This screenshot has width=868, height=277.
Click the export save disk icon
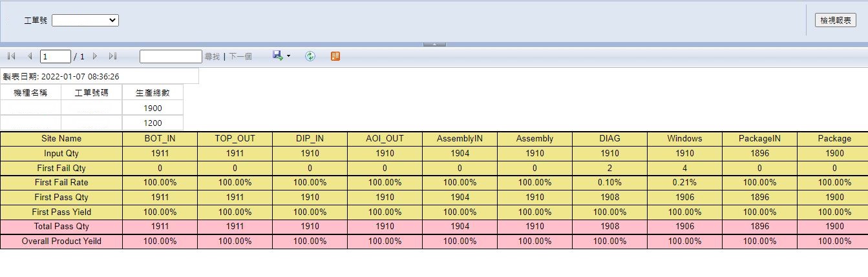(x=277, y=56)
